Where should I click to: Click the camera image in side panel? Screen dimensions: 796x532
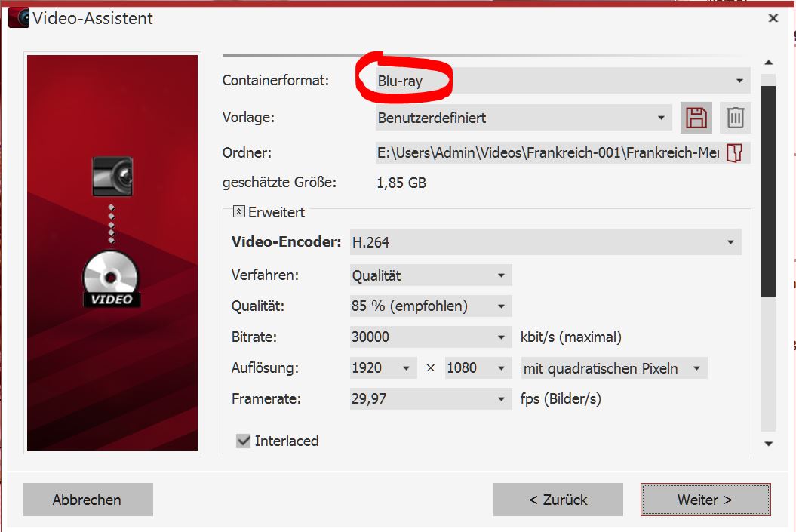(112, 176)
